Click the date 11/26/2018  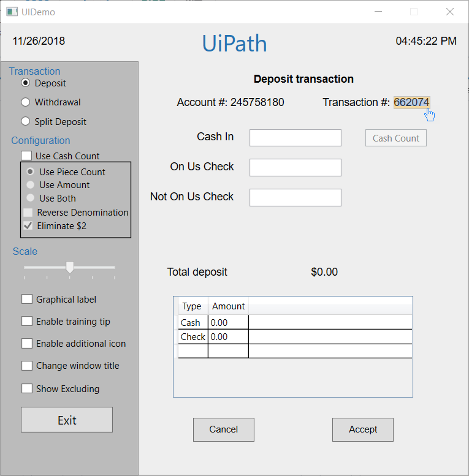[x=39, y=41]
